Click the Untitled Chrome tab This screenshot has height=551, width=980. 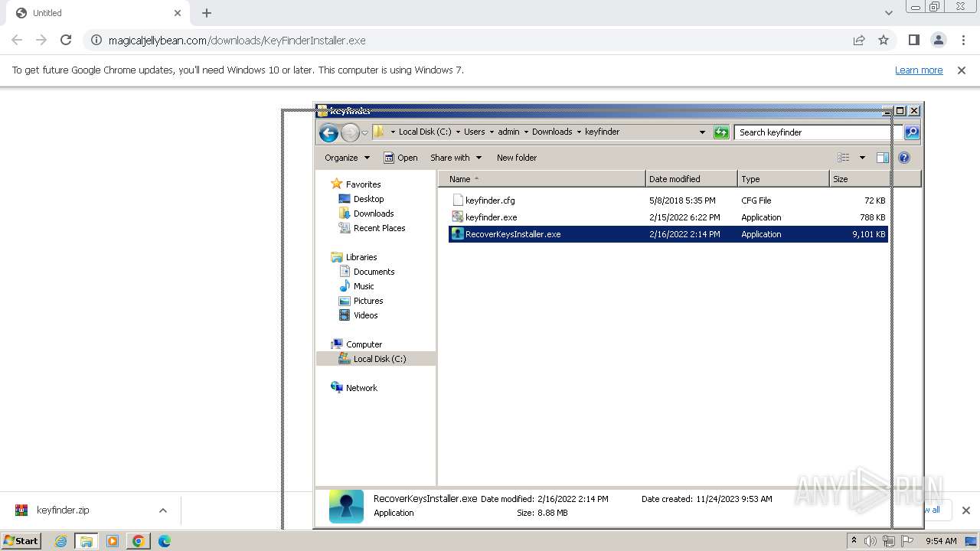pyautogui.click(x=97, y=13)
